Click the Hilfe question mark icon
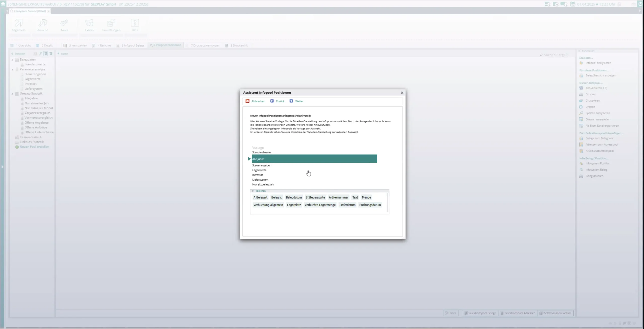This screenshot has height=329, width=644. coord(135,23)
